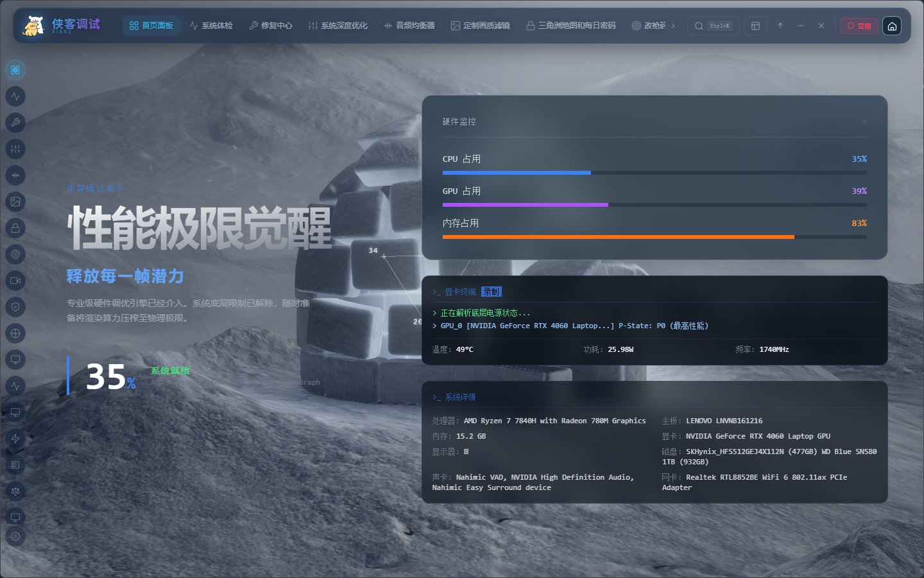Open the wrench repair icon in sidebar
The width and height of the screenshot is (924, 578).
click(x=15, y=123)
